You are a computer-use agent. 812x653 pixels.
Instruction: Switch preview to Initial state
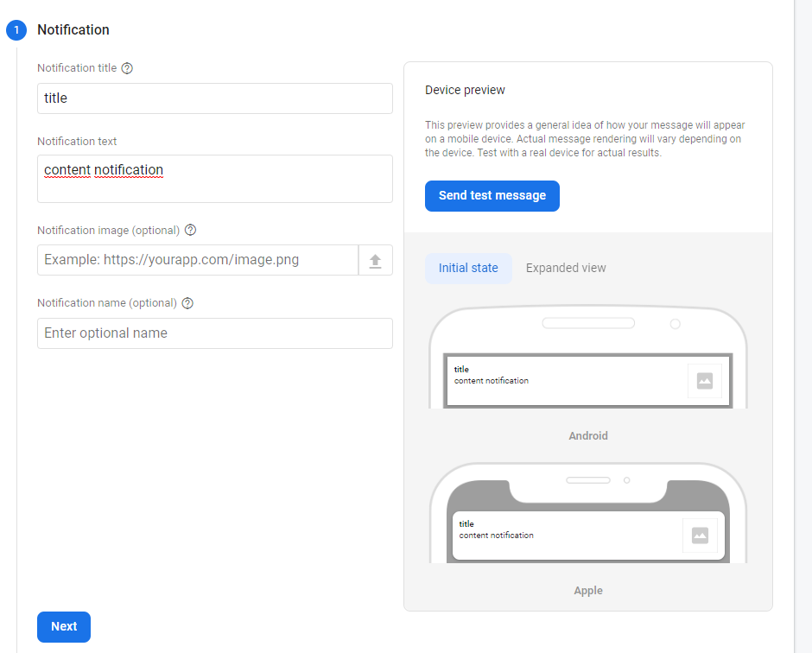(468, 268)
